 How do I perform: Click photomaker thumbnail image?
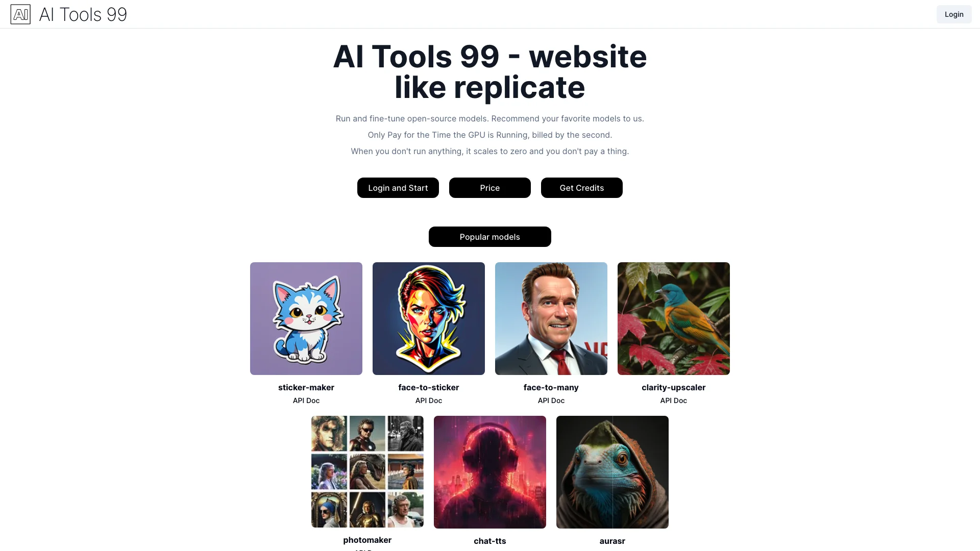point(367,471)
